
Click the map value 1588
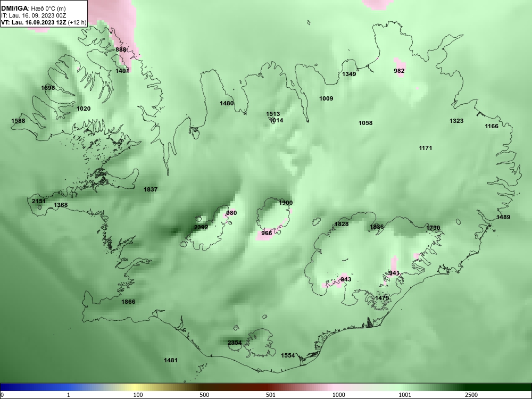point(18,121)
